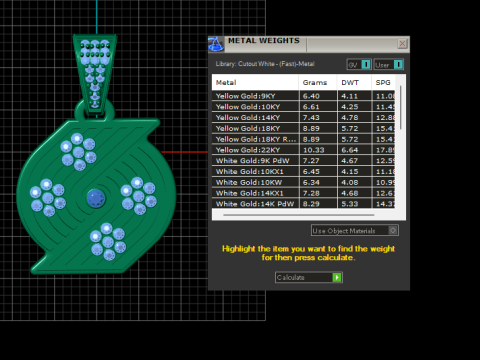Click the 6.64 DWT value
The image size is (480, 360).
click(350, 150)
